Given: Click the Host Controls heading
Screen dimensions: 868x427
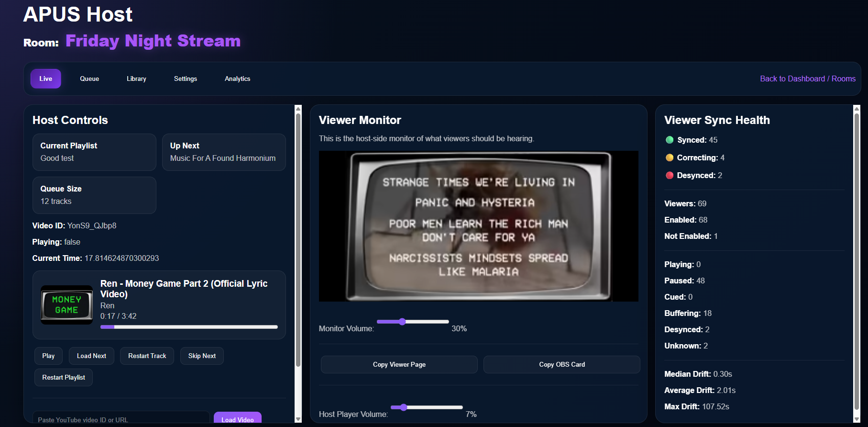Looking at the screenshot, I should click(x=70, y=120).
